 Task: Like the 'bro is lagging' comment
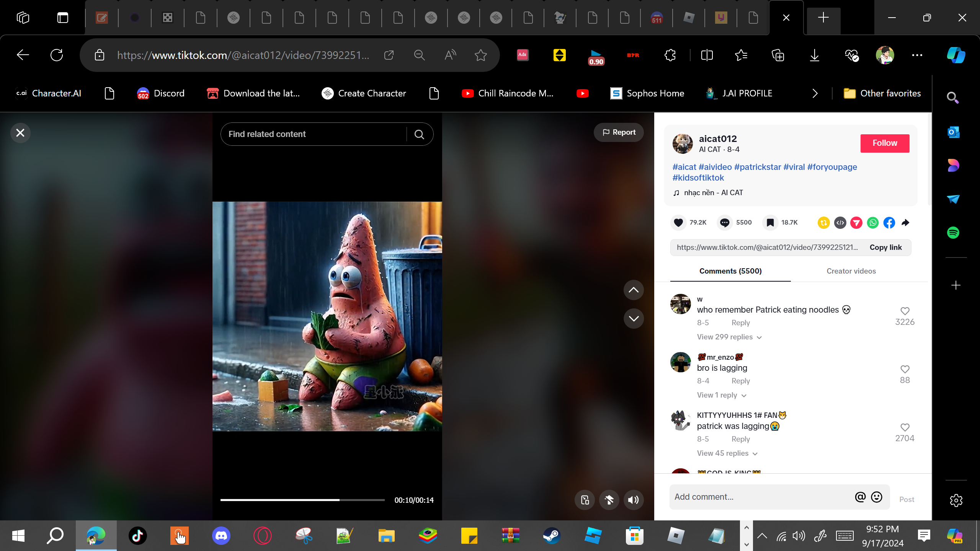905,369
